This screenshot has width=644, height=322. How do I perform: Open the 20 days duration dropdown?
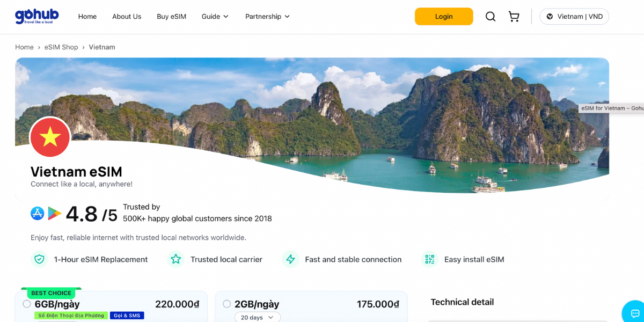coord(257,317)
